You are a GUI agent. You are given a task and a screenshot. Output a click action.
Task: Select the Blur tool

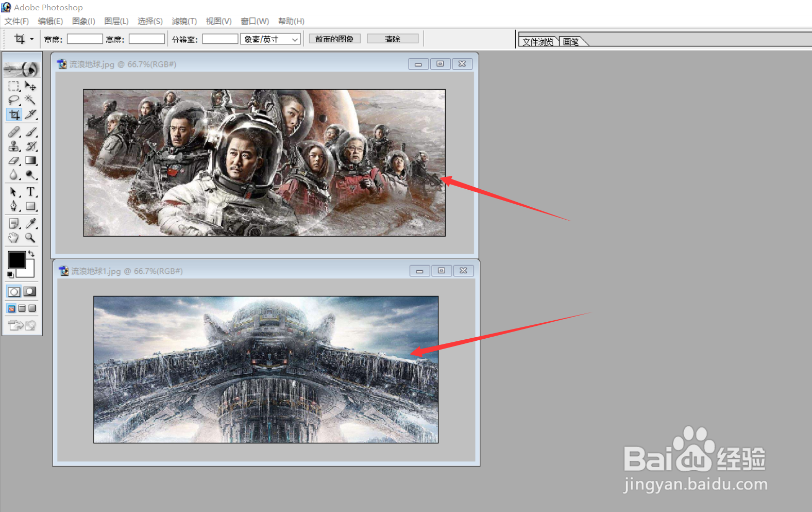coord(14,175)
